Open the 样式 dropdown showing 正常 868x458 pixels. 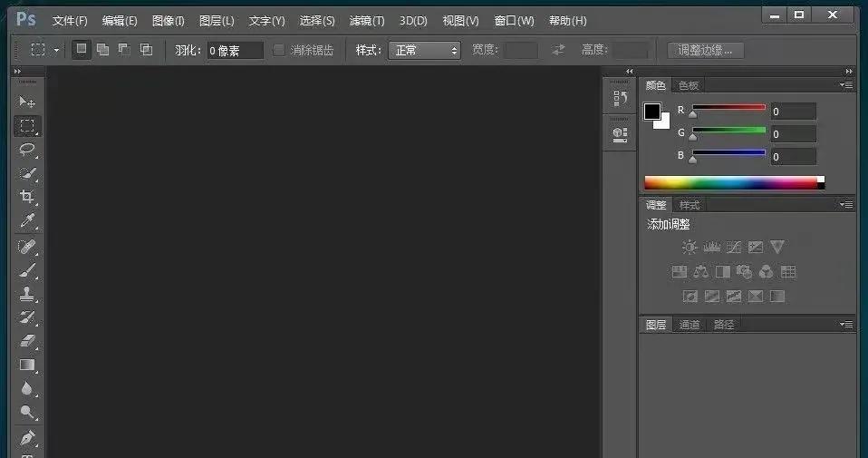(x=424, y=51)
